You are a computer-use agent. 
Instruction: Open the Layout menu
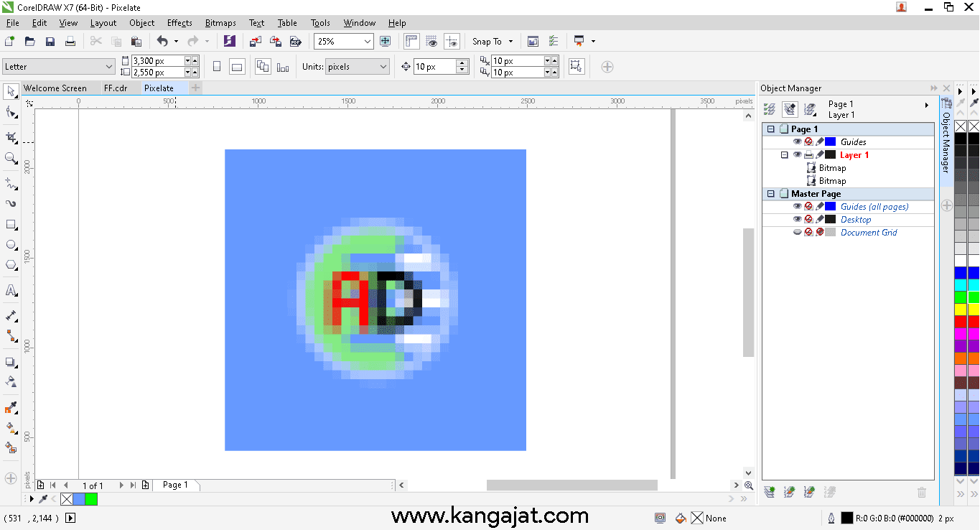click(103, 23)
